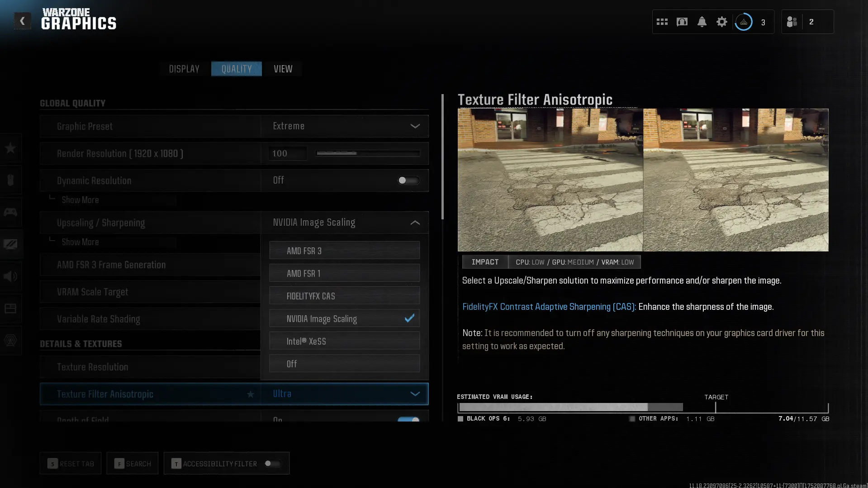Toggle the Depth of Field switch

[408, 420]
